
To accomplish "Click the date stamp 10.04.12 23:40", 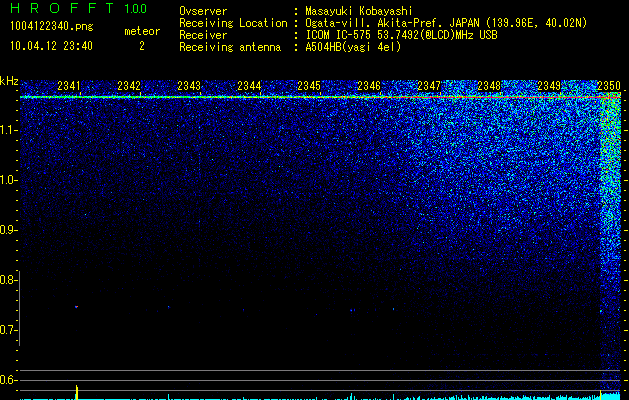I will pyautogui.click(x=51, y=46).
